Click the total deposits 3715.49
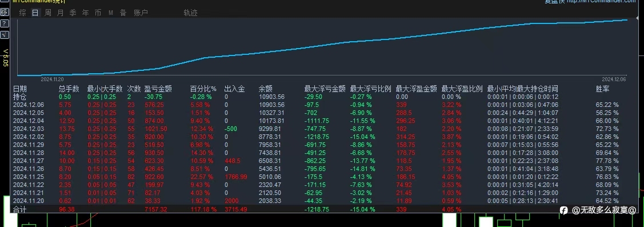Screen dimensions: 644x227 point(236,209)
